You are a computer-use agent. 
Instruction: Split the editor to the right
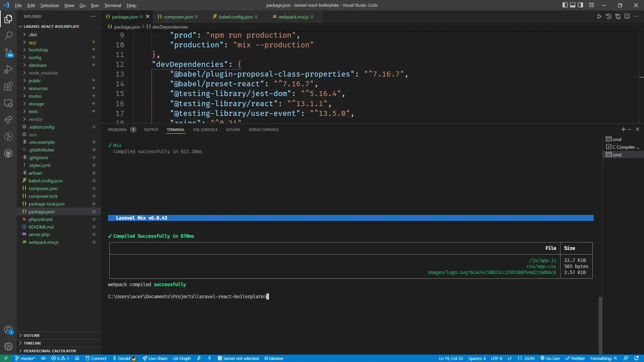tap(627, 16)
